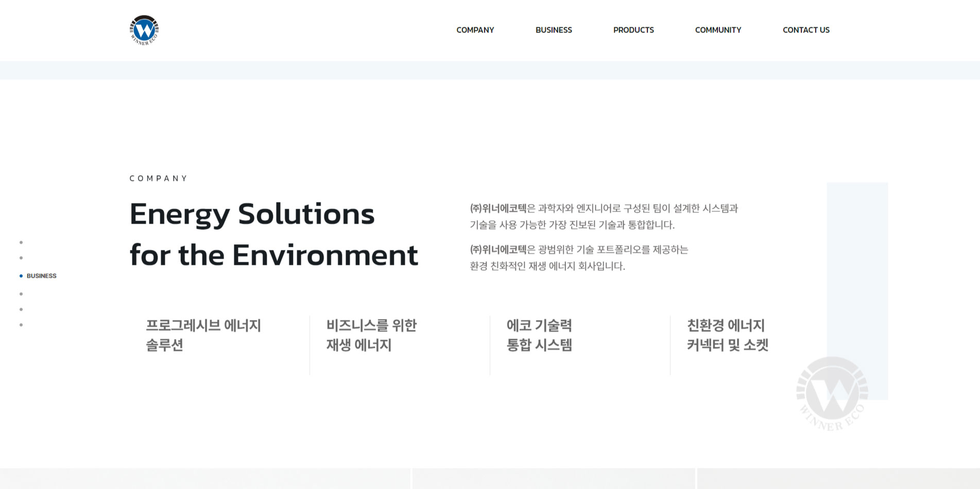This screenshot has height=489, width=980.
Task: Click the faded Winner Eco watermark logo
Action: tap(832, 394)
